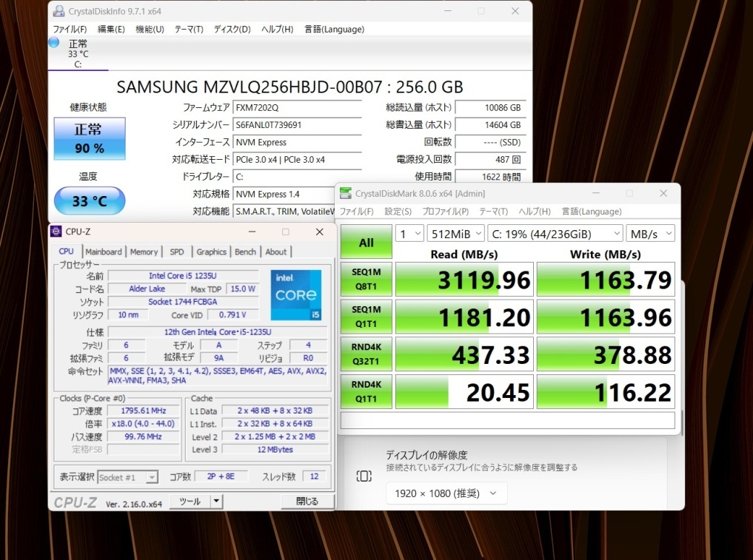
Task: Run the SEQ1M Q8T1 benchmark test
Action: pyautogui.click(x=367, y=280)
